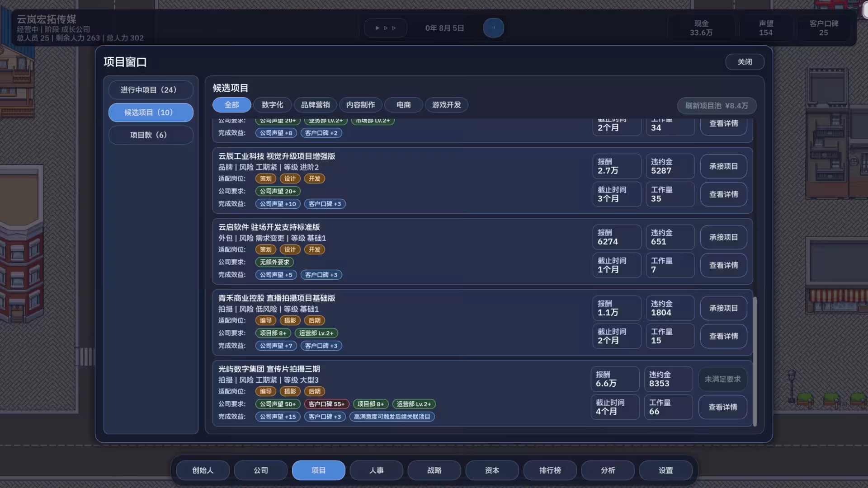The image size is (868, 488).
Task: Select the 全部 filter chip
Action: tap(232, 105)
